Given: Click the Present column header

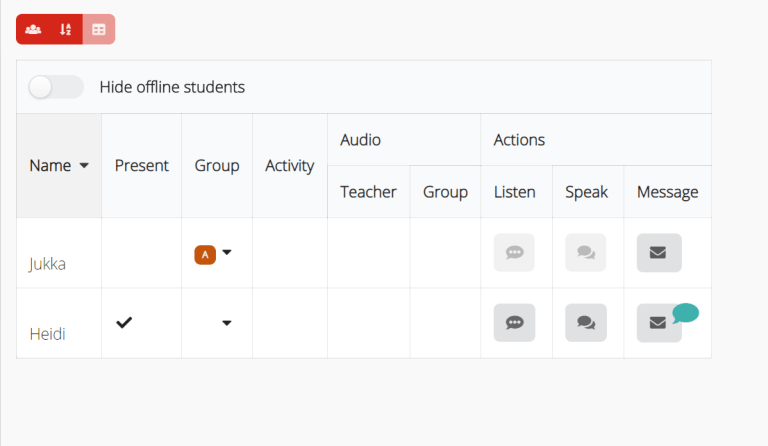Looking at the screenshot, I should coord(141,166).
